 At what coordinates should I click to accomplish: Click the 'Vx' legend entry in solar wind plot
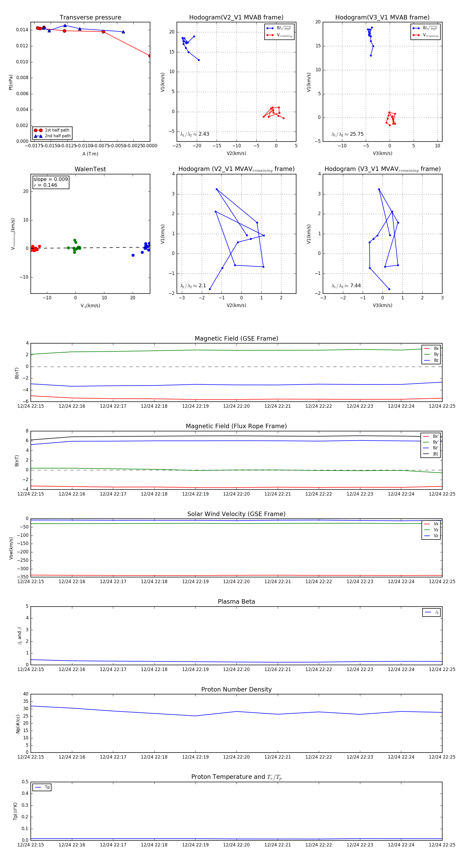431,524
